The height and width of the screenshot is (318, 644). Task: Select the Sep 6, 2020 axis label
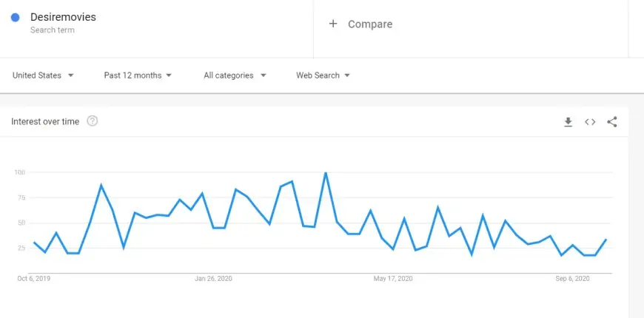click(572, 279)
